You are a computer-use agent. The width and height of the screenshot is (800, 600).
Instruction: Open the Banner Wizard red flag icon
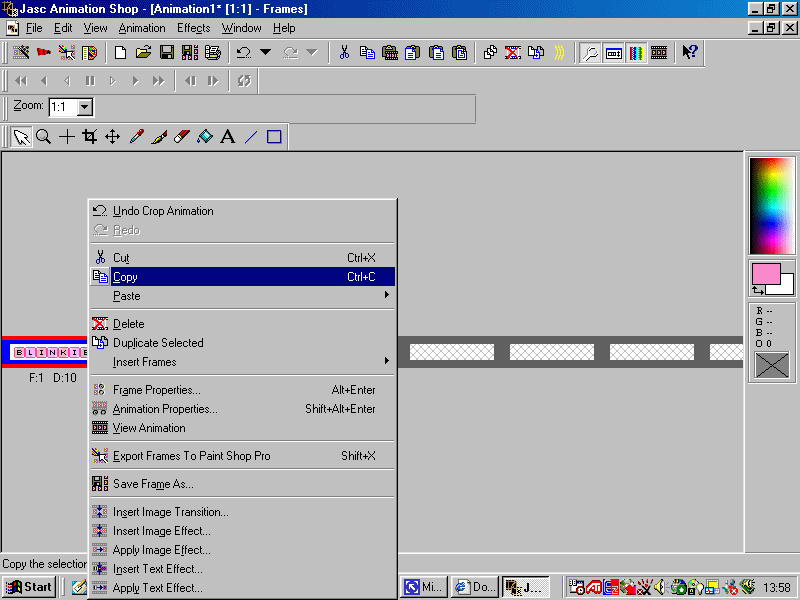tap(44, 53)
